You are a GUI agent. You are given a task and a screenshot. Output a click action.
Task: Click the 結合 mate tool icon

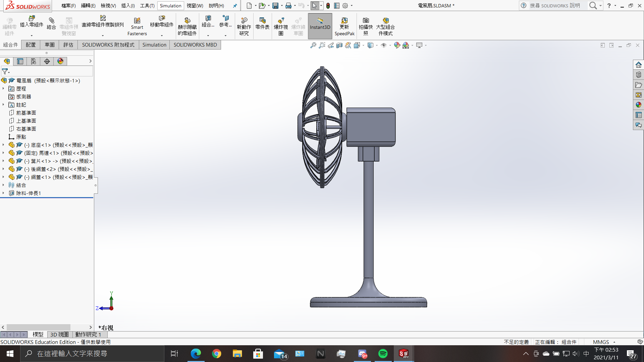[51, 23]
